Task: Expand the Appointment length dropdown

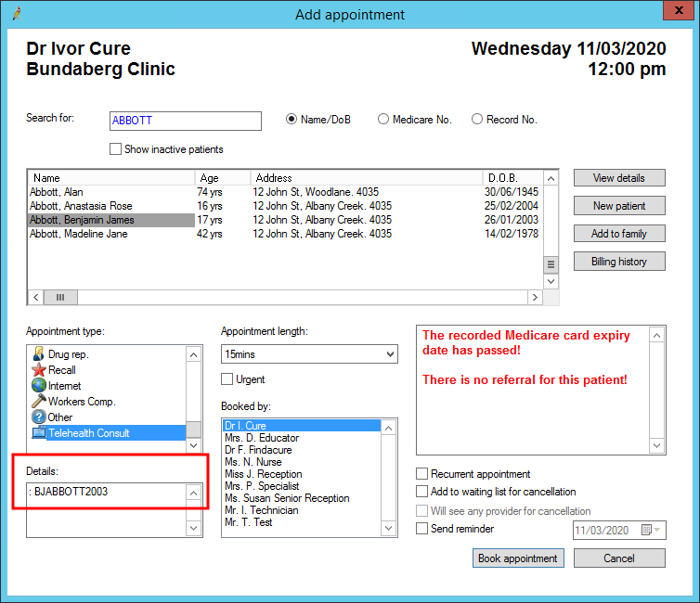Action: click(389, 354)
